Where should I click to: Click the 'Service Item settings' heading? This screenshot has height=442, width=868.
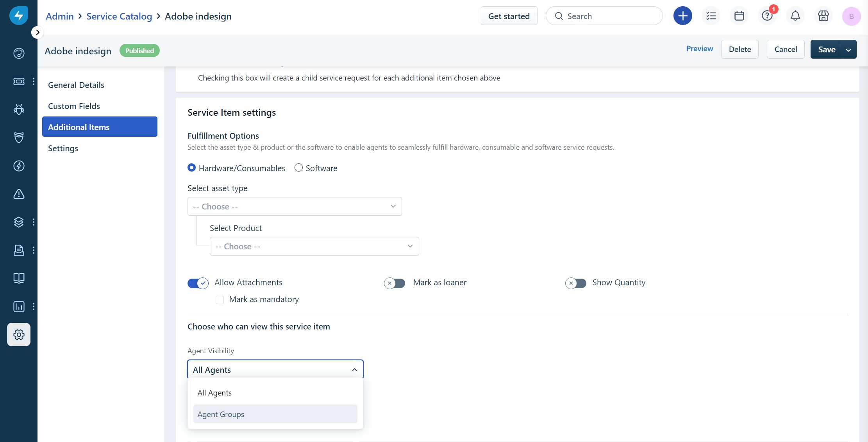tap(232, 113)
